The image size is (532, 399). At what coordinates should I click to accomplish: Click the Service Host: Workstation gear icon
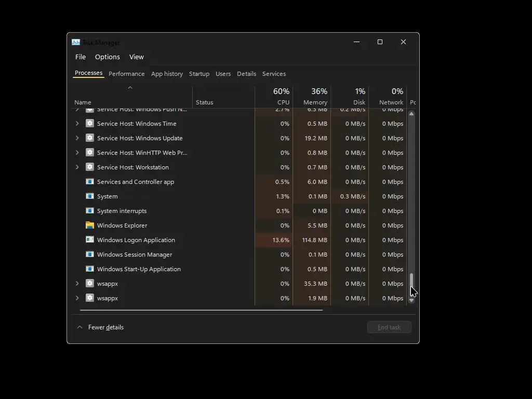pos(89,167)
